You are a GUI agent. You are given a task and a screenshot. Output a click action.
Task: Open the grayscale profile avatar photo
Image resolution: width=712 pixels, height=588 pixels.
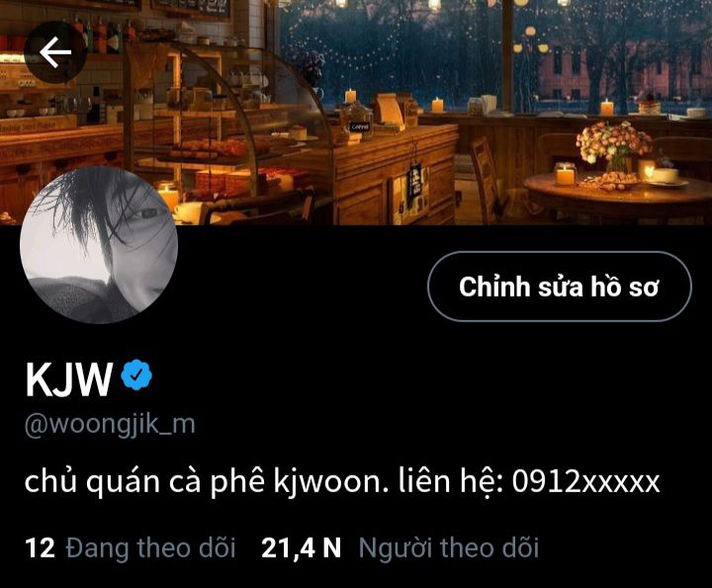(99, 245)
